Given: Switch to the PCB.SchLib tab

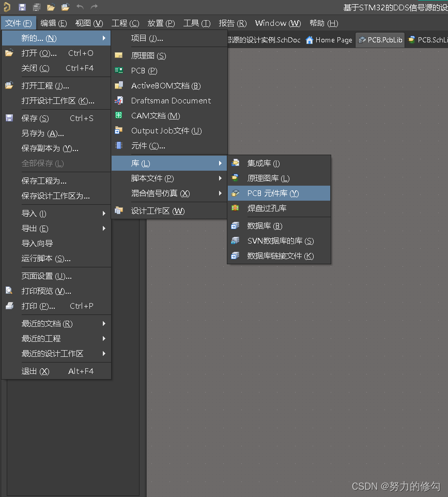Looking at the screenshot, I should click(x=428, y=40).
